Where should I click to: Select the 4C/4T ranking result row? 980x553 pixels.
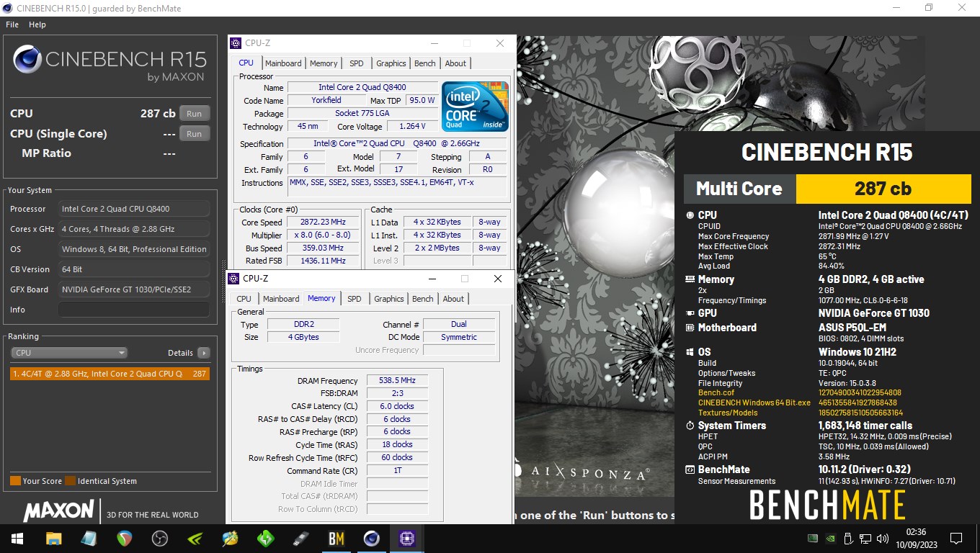point(110,374)
